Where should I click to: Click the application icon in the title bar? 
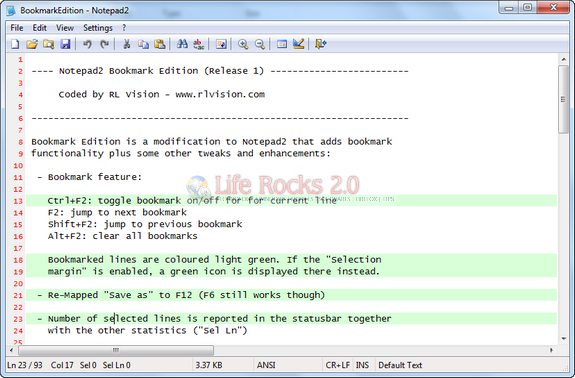click(11, 10)
